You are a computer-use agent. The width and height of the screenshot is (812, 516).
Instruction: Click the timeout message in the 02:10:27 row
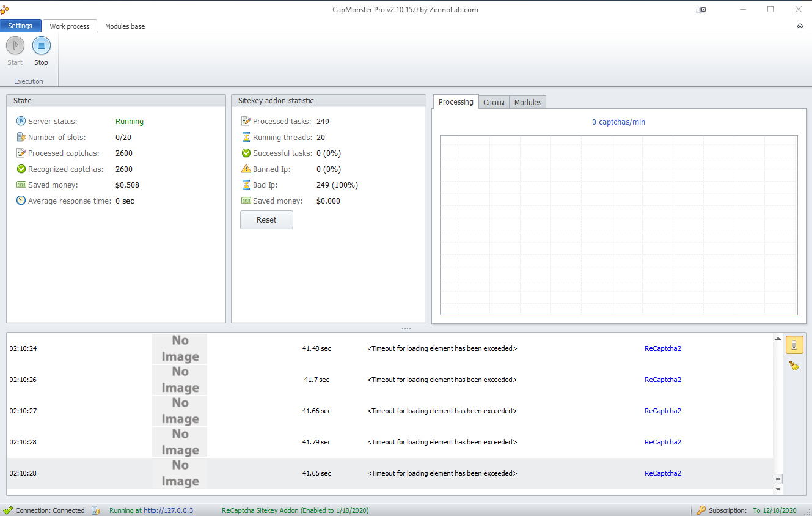coord(442,411)
